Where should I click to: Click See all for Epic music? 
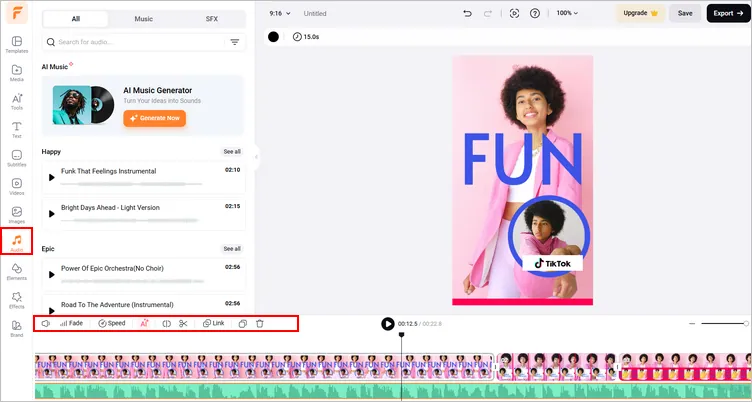[x=232, y=248]
